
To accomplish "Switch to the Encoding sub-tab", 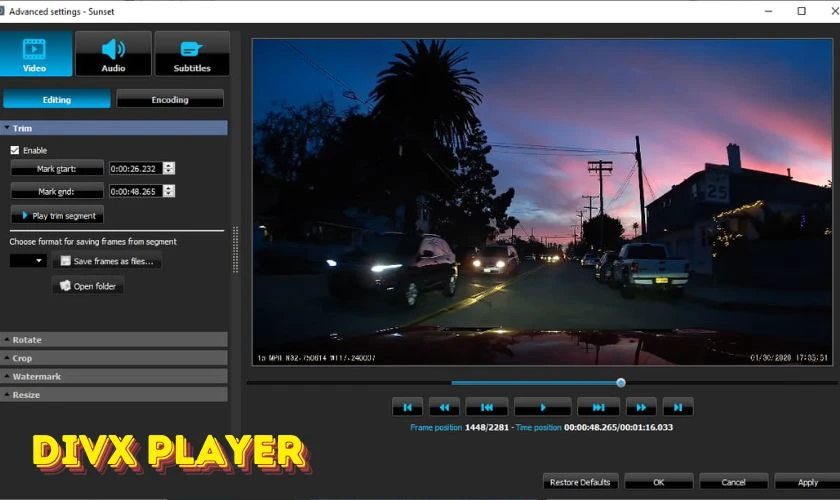I will pos(170,99).
